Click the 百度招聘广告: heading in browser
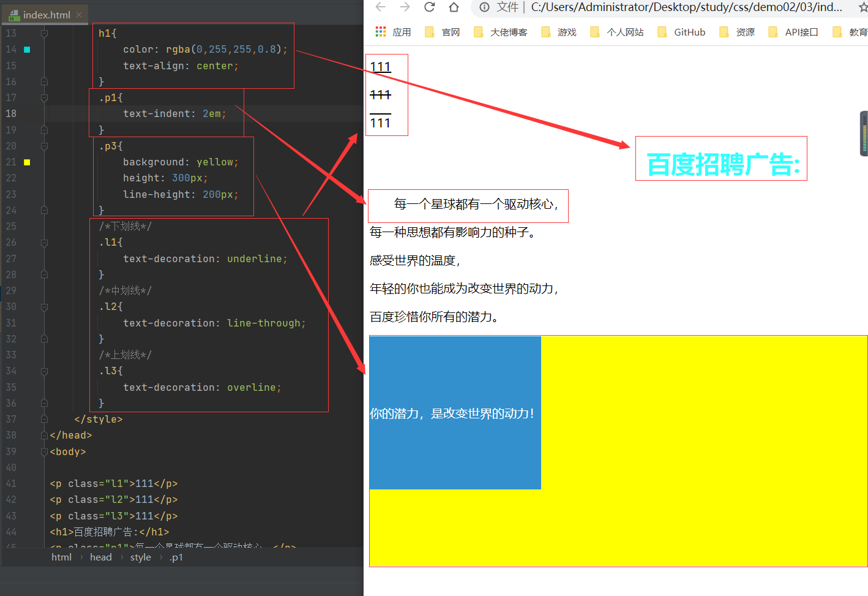 coord(723,165)
